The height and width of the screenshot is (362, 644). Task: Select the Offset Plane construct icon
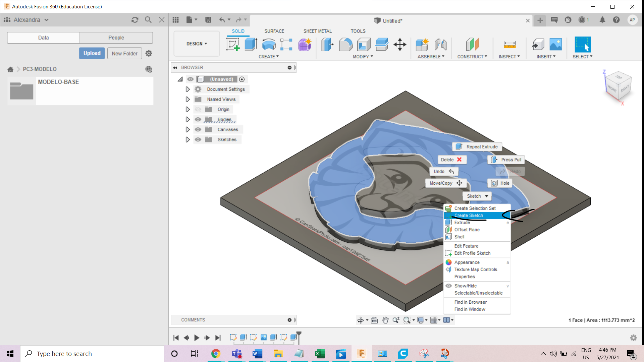[472, 44]
